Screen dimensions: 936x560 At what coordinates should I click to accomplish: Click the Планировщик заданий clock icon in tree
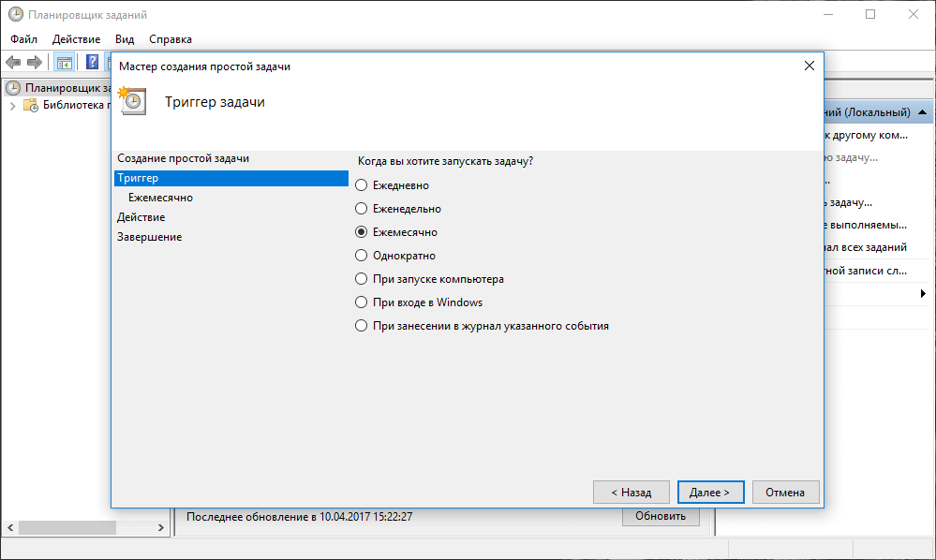click(x=13, y=88)
